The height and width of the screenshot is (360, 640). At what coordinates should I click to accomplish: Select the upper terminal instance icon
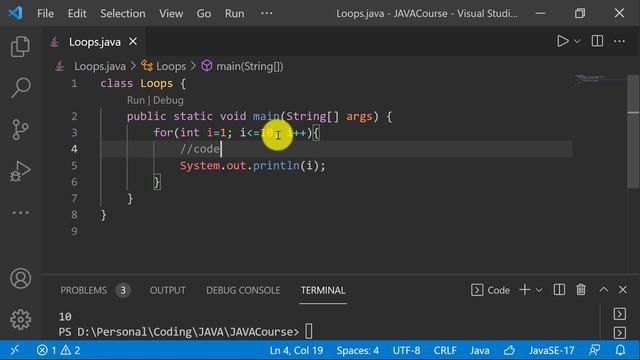[x=620, y=314]
